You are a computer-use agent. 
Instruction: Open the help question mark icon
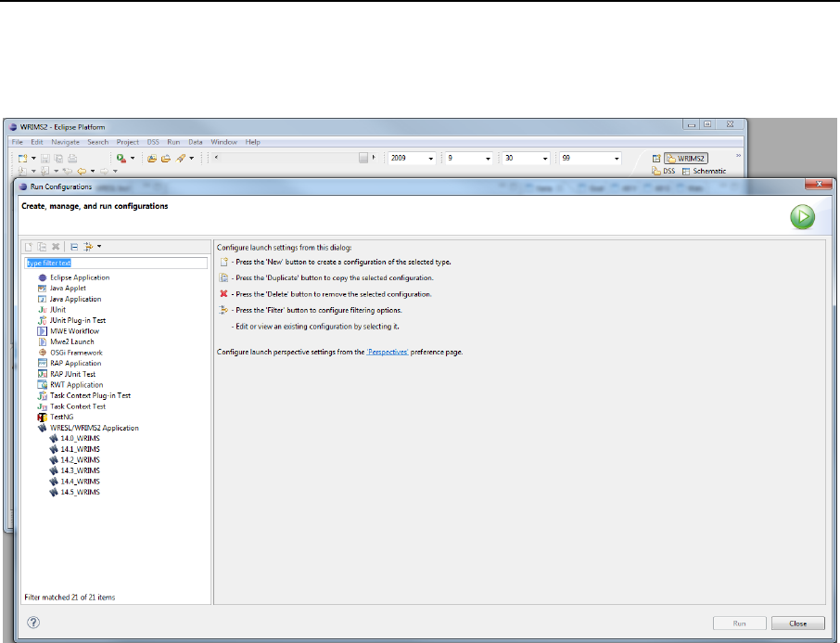click(x=33, y=622)
